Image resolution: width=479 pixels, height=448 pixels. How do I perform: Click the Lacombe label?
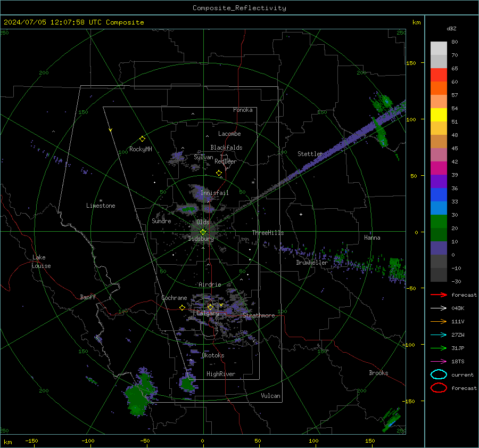(x=229, y=134)
